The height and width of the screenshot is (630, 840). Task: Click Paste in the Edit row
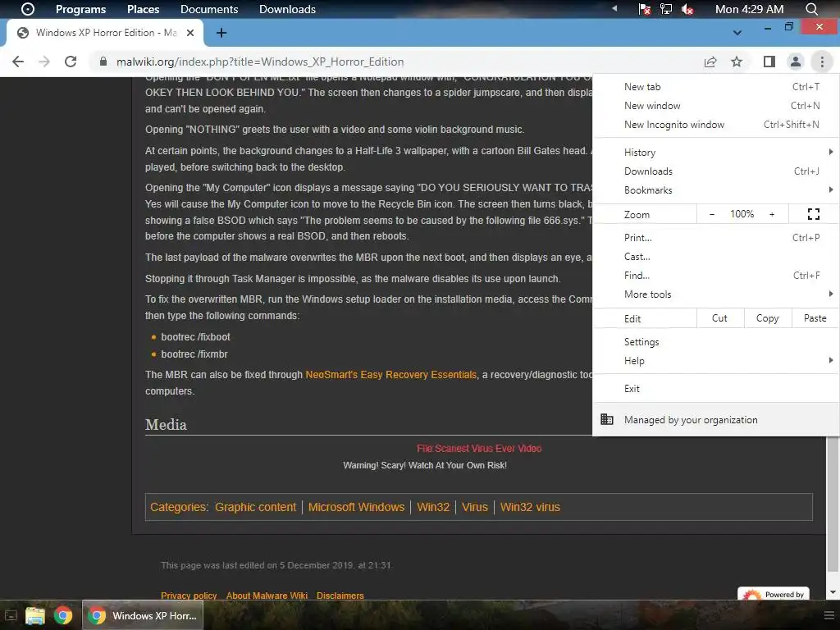[815, 318]
